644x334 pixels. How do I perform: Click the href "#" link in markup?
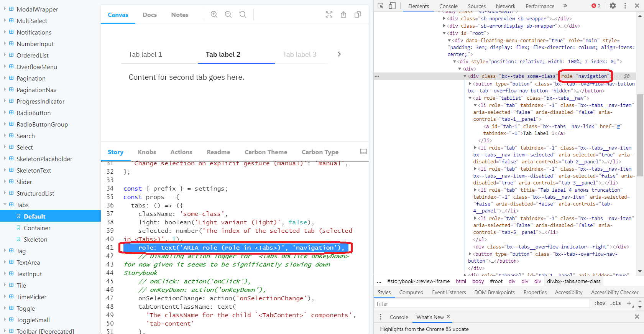click(x=618, y=127)
